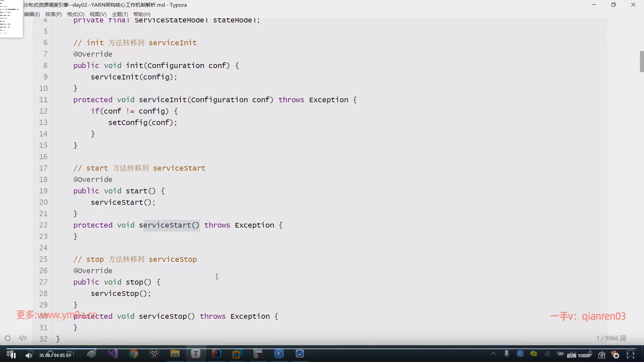This screenshot has width=644, height=362.
Task: Toggle the sidebar circle icon
Action: (x=8, y=338)
